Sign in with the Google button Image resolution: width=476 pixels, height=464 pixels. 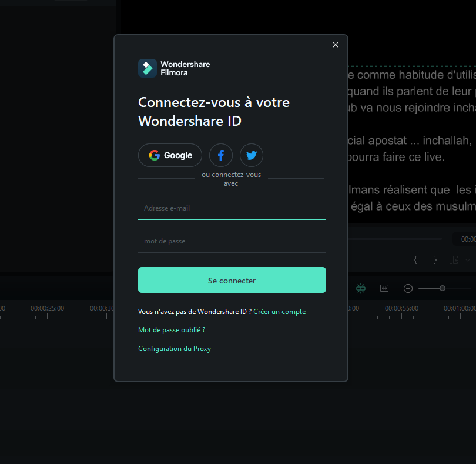(170, 155)
